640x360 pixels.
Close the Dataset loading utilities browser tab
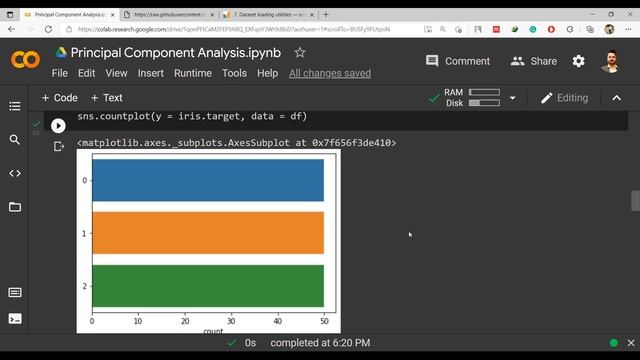[312, 15]
